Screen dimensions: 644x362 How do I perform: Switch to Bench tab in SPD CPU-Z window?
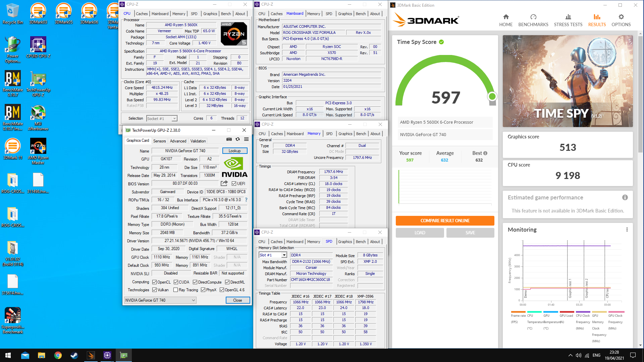361,241
